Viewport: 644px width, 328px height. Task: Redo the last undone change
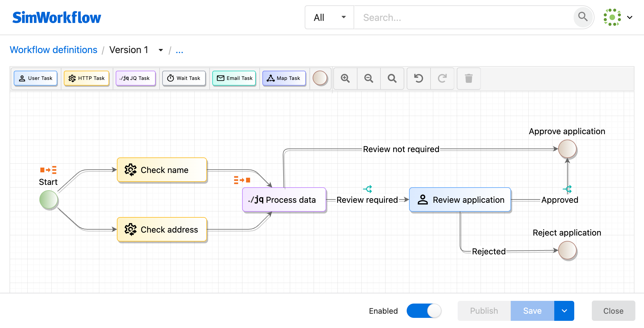pos(442,78)
